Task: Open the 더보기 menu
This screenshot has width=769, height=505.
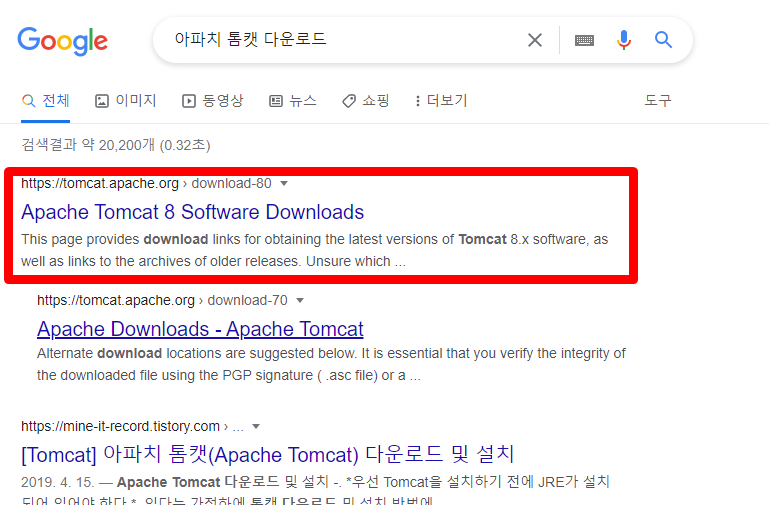Action: click(x=441, y=101)
